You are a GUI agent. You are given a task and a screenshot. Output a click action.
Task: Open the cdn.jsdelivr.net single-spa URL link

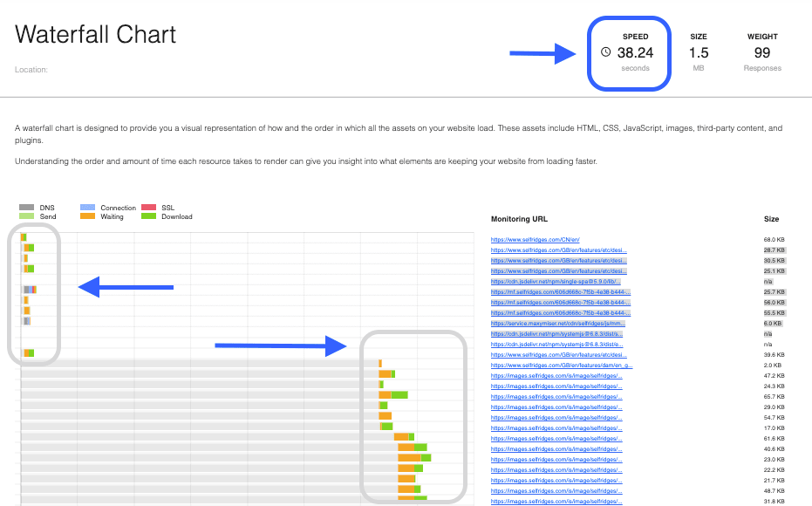(x=555, y=281)
